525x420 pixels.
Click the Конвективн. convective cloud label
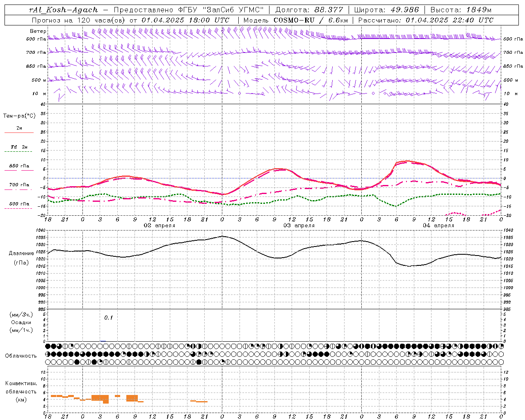[x=21, y=383]
